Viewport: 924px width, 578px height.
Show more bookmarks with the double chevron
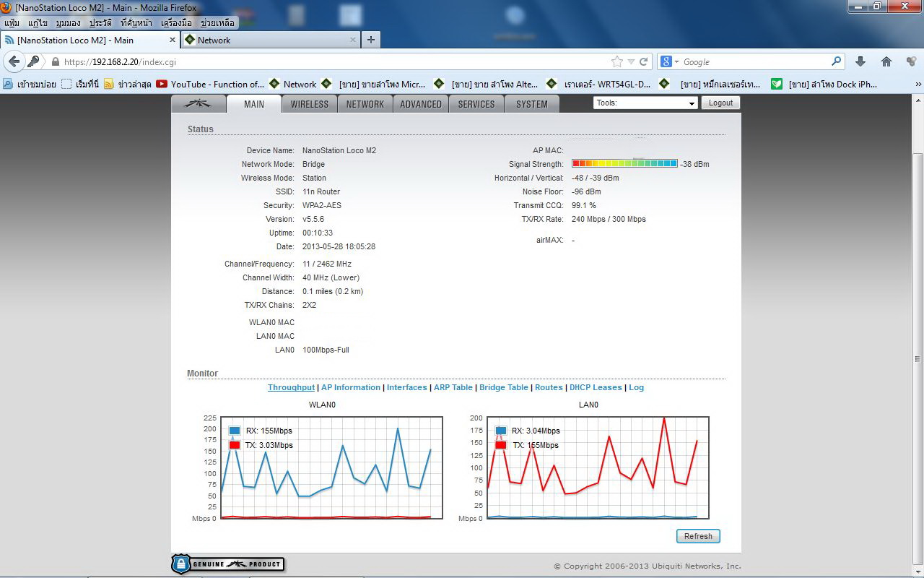(918, 85)
